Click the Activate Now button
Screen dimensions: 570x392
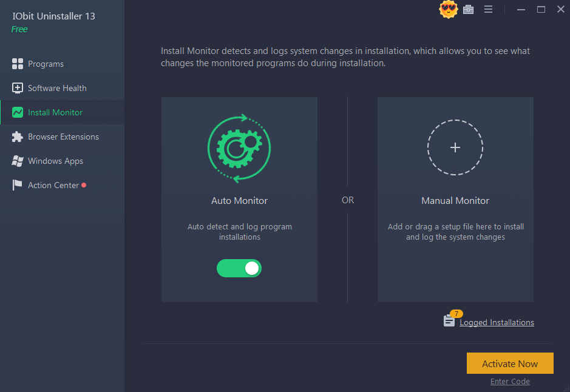(x=510, y=363)
